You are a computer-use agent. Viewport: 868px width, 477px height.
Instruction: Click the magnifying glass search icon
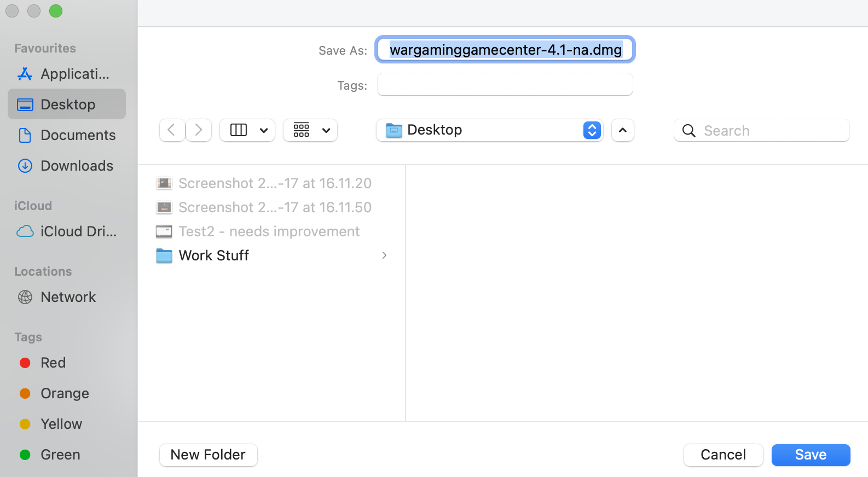pos(689,131)
